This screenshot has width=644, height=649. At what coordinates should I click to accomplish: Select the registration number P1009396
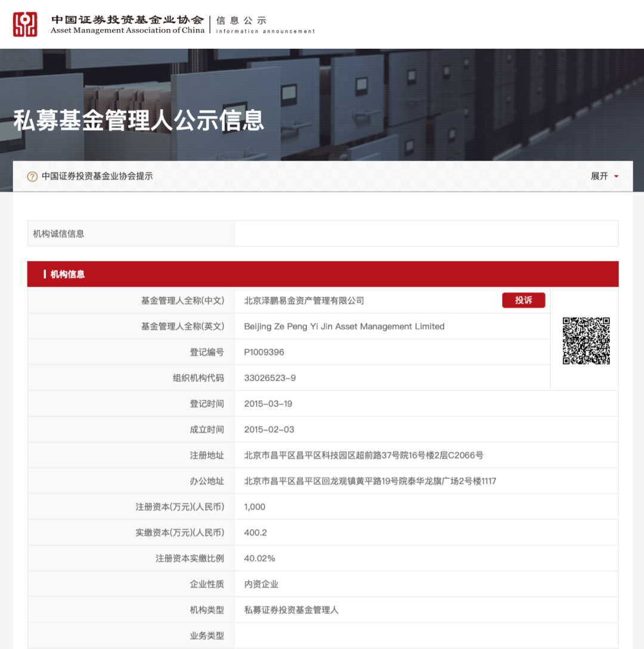coord(265,352)
